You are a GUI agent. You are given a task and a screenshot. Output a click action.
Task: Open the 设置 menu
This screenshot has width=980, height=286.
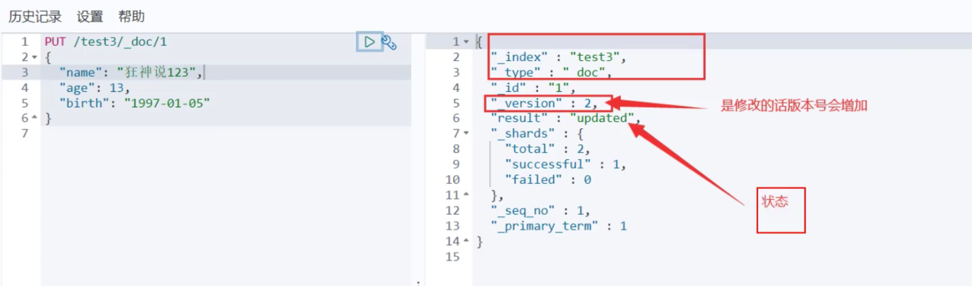point(90,16)
